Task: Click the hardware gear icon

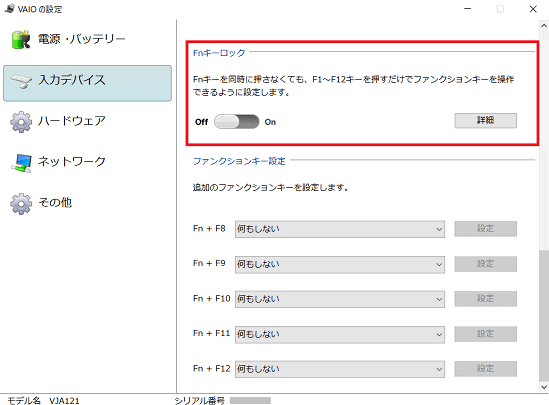Action: pyautogui.click(x=21, y=121)
